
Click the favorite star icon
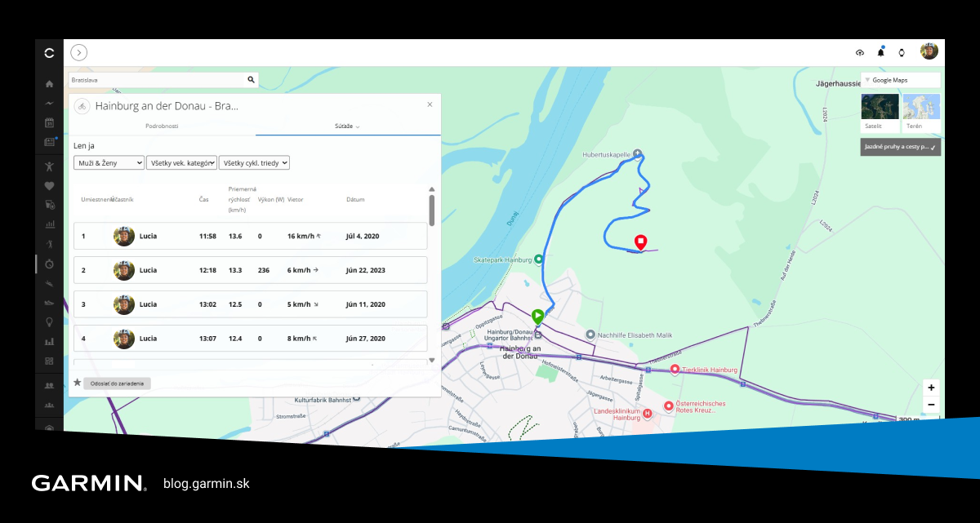click(77, 382)
